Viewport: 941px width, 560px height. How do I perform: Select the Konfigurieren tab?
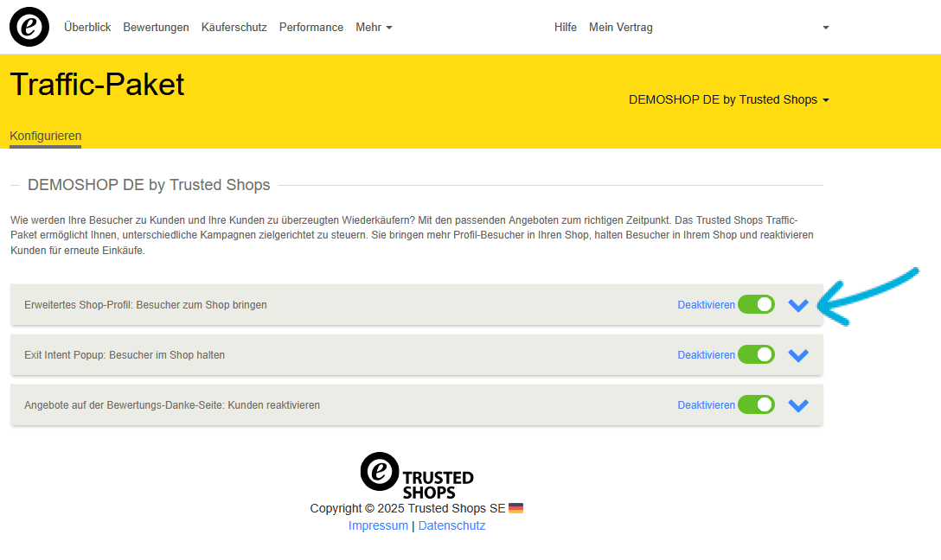click(46, 136)
